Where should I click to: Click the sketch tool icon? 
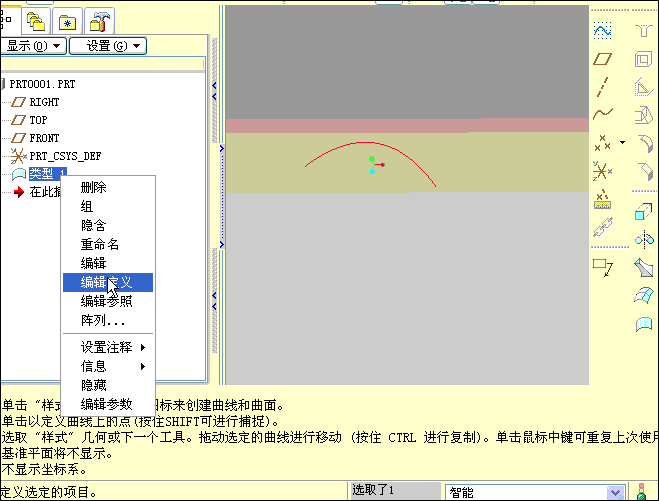tap(602, 31)
